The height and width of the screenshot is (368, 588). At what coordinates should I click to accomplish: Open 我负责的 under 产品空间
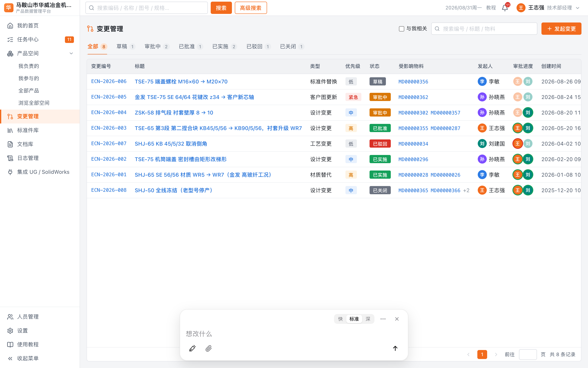tap(29, 66)
